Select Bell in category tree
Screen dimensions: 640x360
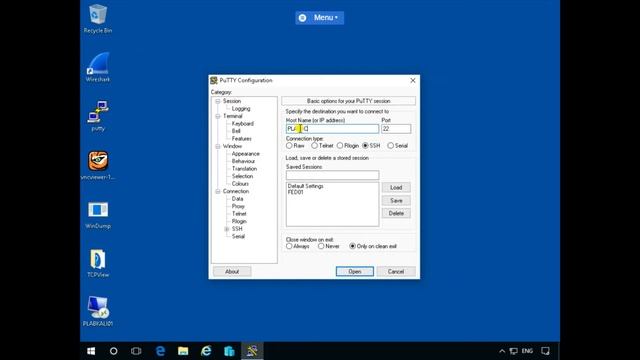click(x=236, y=131)
